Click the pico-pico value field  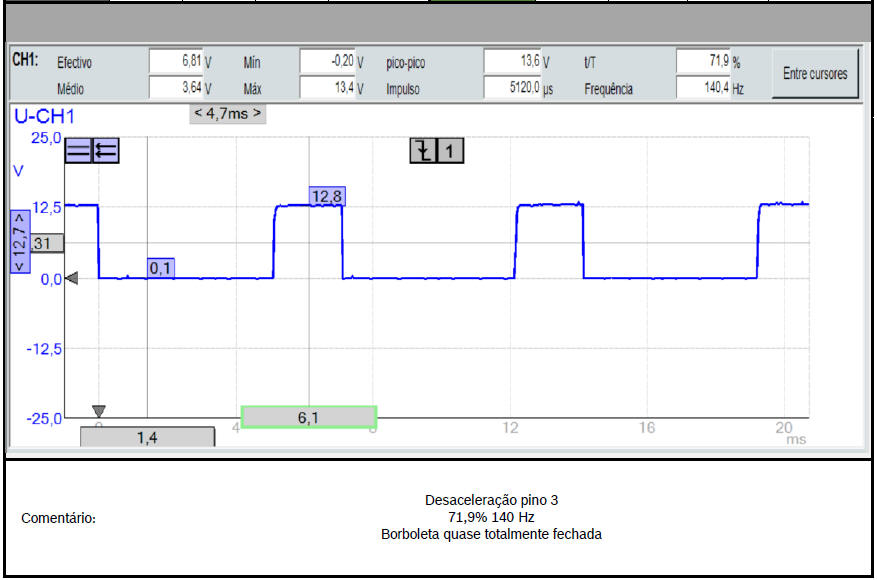512,62
